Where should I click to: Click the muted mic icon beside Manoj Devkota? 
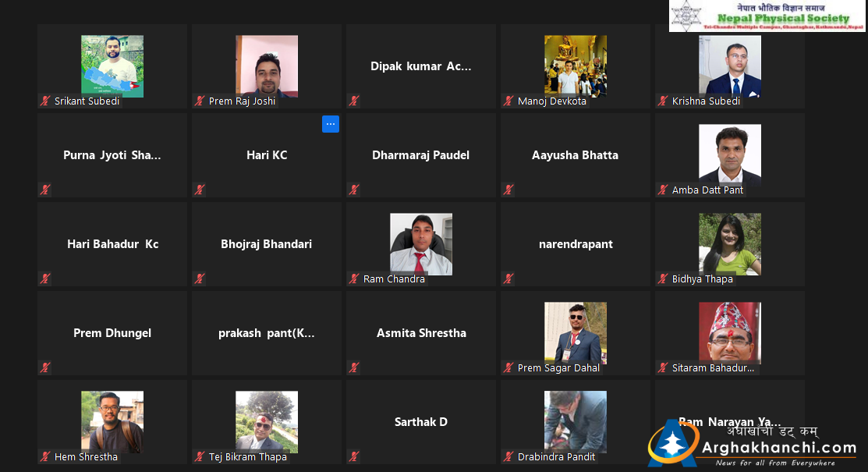click(508, 101)
